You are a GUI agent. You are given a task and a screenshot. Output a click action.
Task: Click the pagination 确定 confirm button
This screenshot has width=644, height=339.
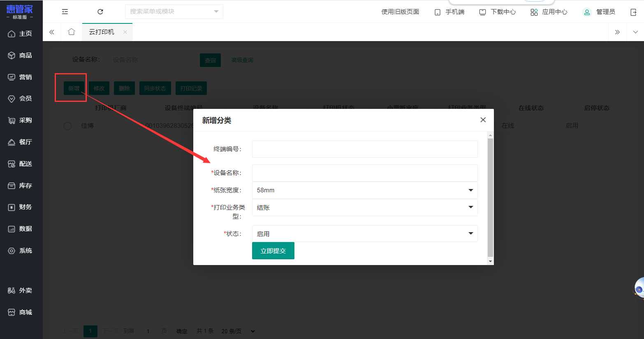(182, 331)
